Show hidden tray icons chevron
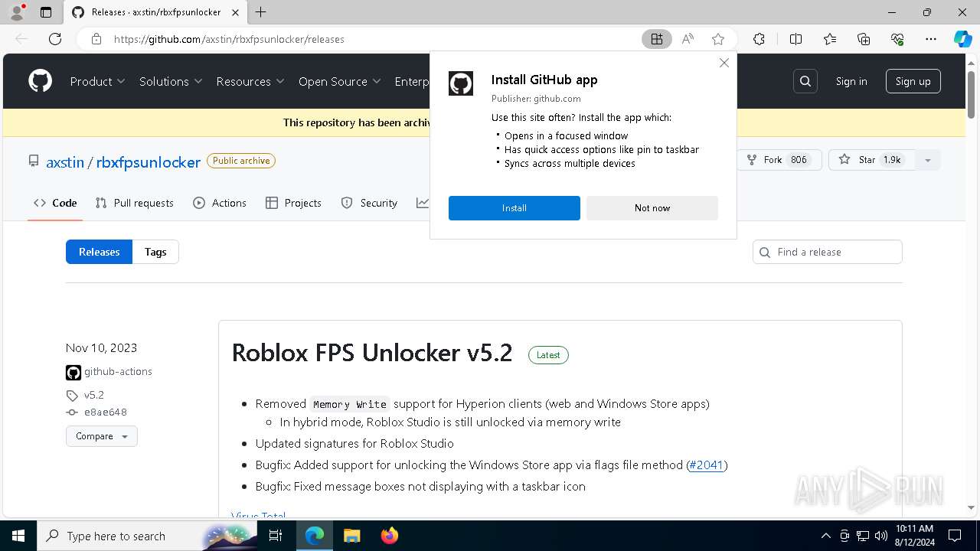 coord(825,536)
